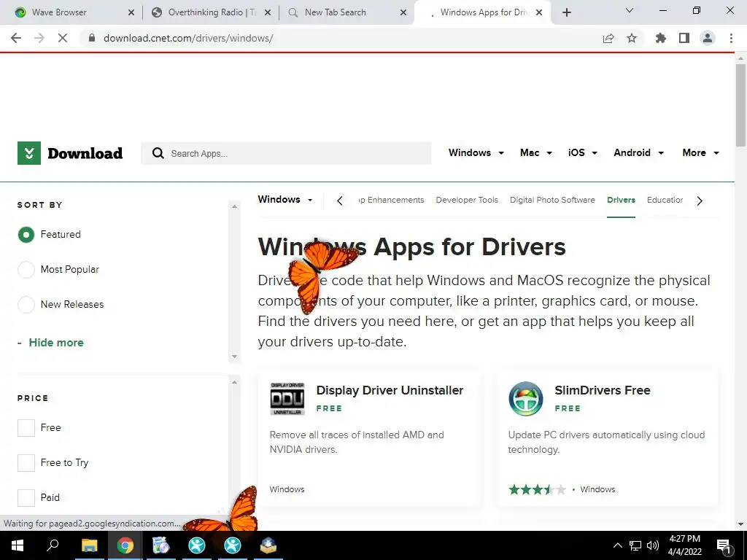Image resolution: width=747 pixels, height=560 pixels.
Task: Open the SlimDrivers Free steering wheel icon
Action: (525, 399)
